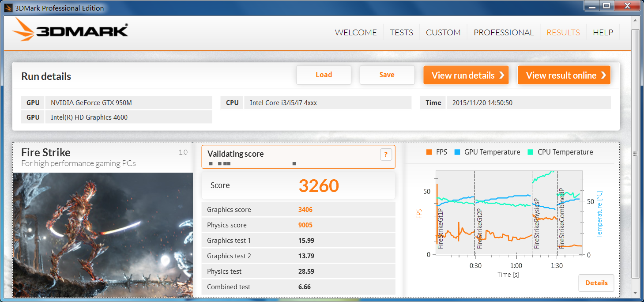Click View run details button

pyautogui.click(x=466, y=75)
